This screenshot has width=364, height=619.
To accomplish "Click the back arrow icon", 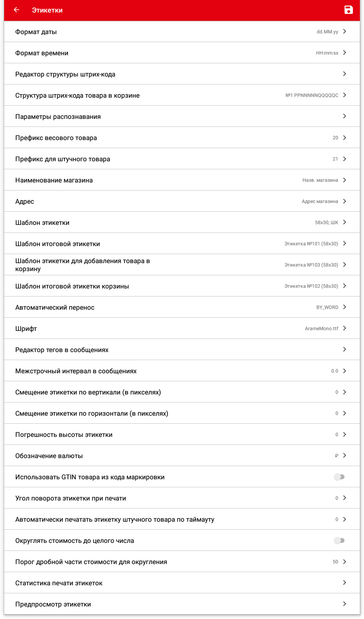I will click(x=16, y=10).
